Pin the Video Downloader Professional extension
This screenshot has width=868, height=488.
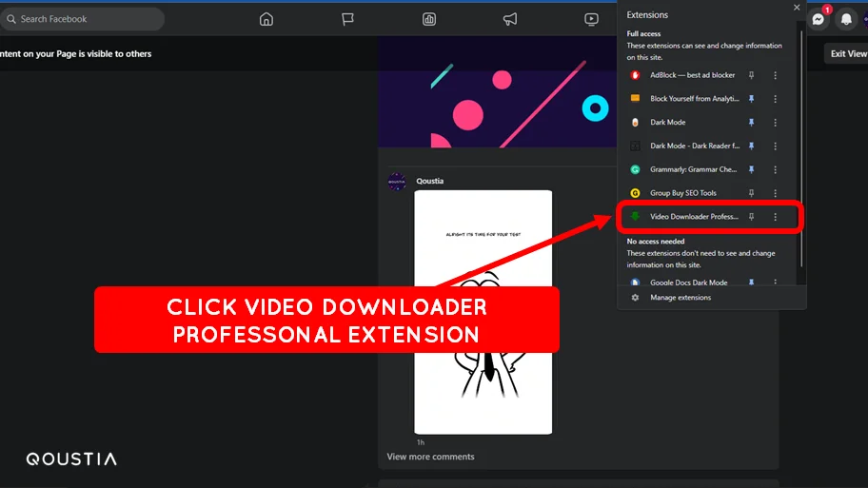tap(751, 217)
